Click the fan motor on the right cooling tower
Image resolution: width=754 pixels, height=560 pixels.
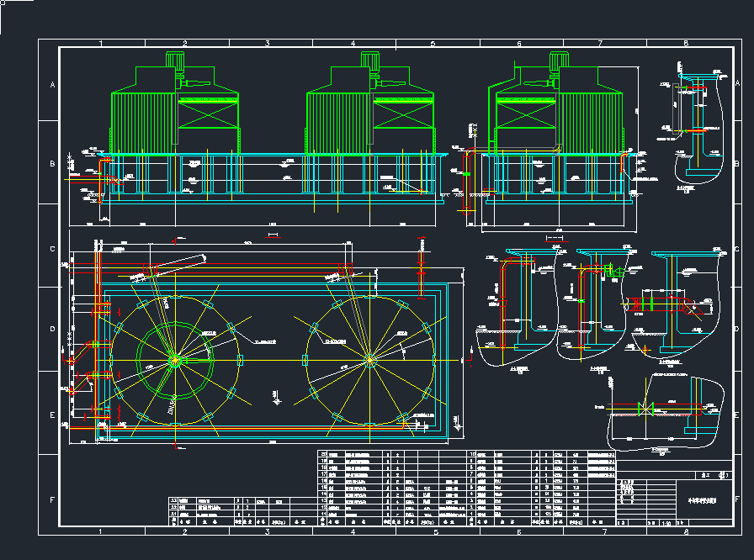556,60
